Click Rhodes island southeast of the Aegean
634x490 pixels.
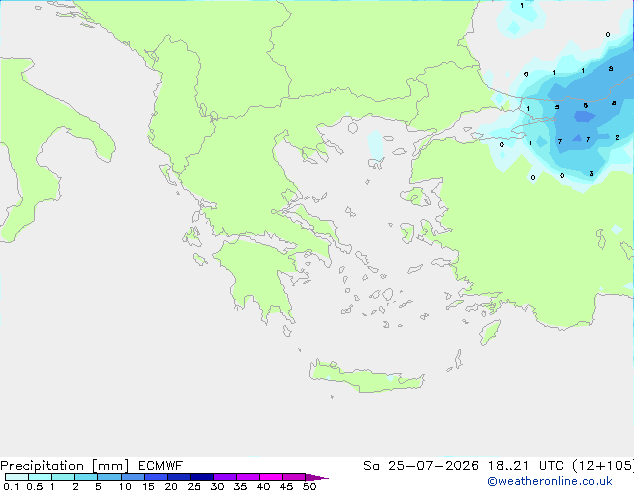point(490,332)
